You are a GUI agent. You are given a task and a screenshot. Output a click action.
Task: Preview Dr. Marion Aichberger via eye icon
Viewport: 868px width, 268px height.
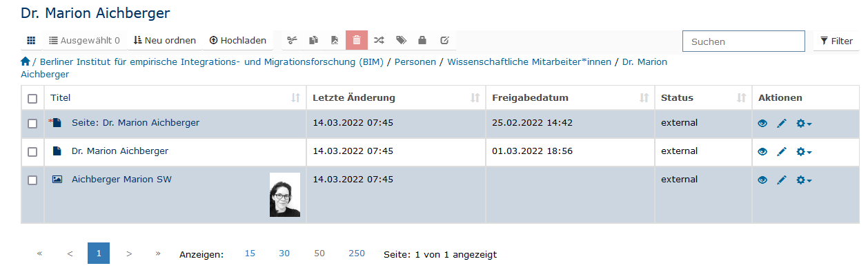point(762,151)
